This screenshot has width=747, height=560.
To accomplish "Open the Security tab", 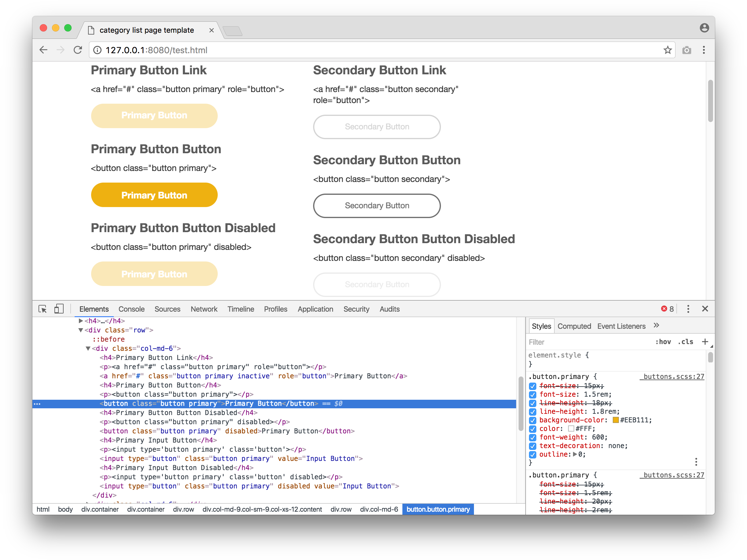I will [x=356, y=309].
